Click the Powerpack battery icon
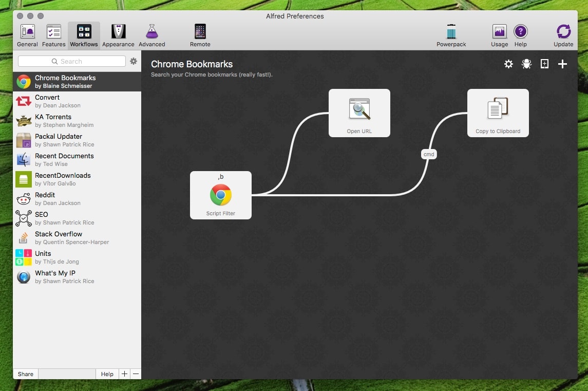588x391 pixels. 451,31
